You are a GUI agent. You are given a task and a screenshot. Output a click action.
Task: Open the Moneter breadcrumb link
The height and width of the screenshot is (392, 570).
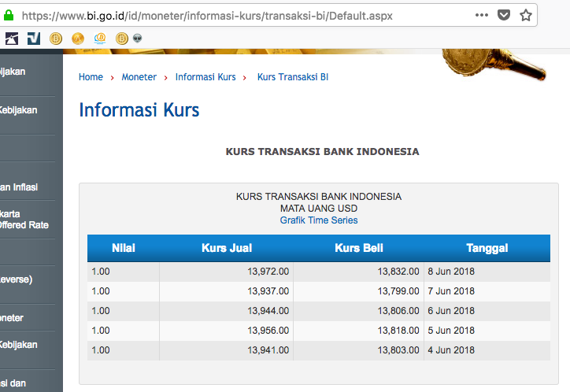[139, 77]
